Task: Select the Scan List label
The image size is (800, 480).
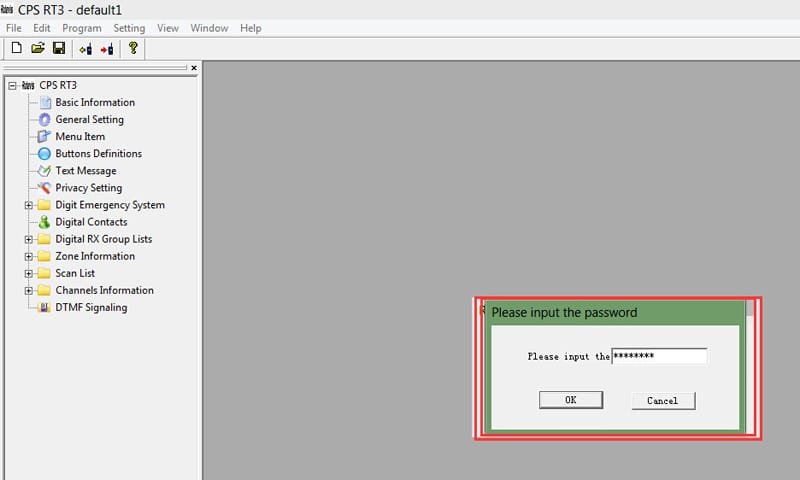Action: pyautogui.click(x=75, y=273)
